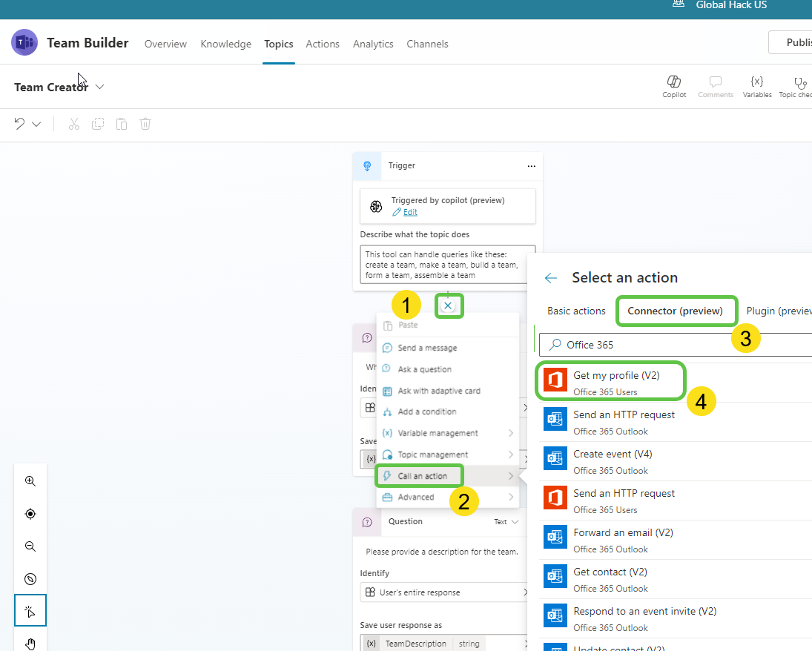Image resolution: width=812 pixels, height=651 pixels.
Task: Select the Get my profile (V2) action
Action: tap(610, 380)
